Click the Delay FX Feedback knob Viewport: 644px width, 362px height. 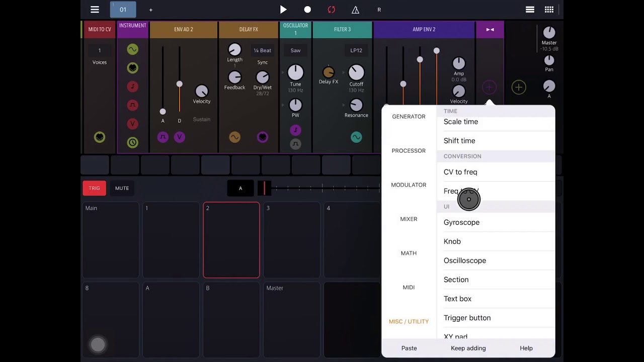pos(234,77)
